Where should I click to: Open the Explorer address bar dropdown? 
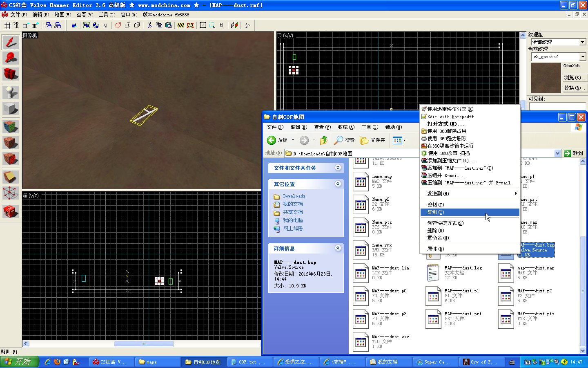(x=558, y=153)
